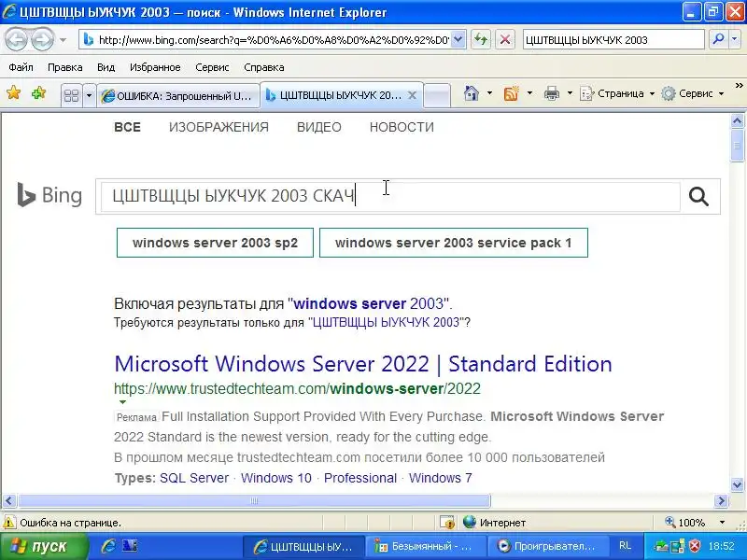Choose suggestion windows server 2003 service pack 1
The image size is (747, 560).
pos(453,243)
